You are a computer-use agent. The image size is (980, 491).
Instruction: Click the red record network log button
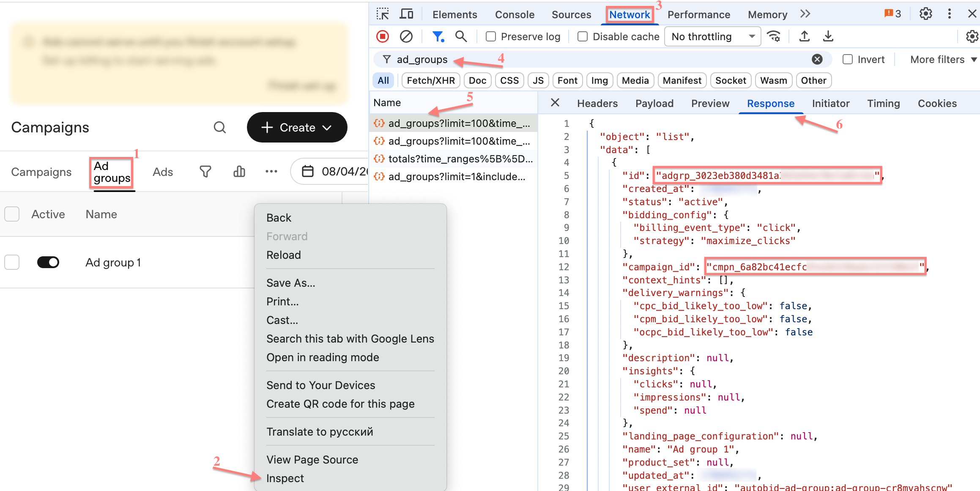[x=383, y=37]
